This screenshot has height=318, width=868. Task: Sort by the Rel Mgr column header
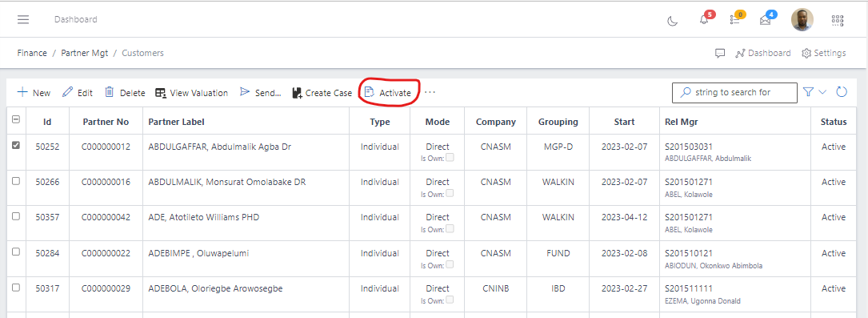[735, 122]
